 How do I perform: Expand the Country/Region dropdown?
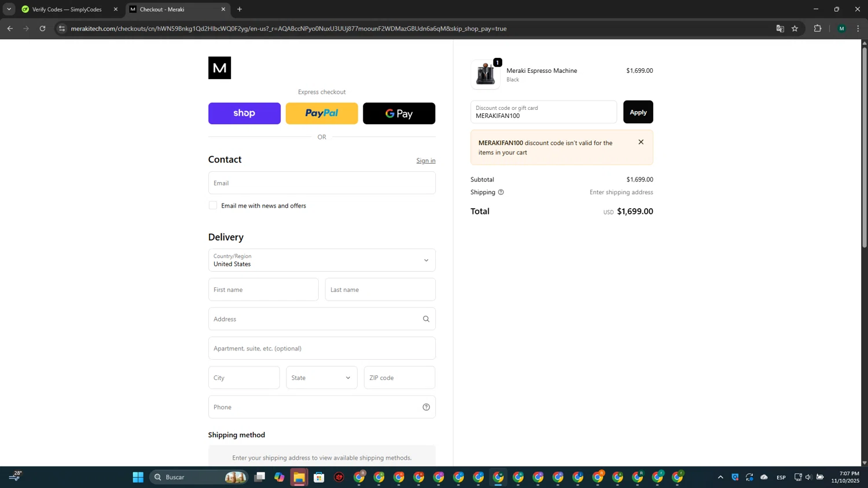point(322,260)
